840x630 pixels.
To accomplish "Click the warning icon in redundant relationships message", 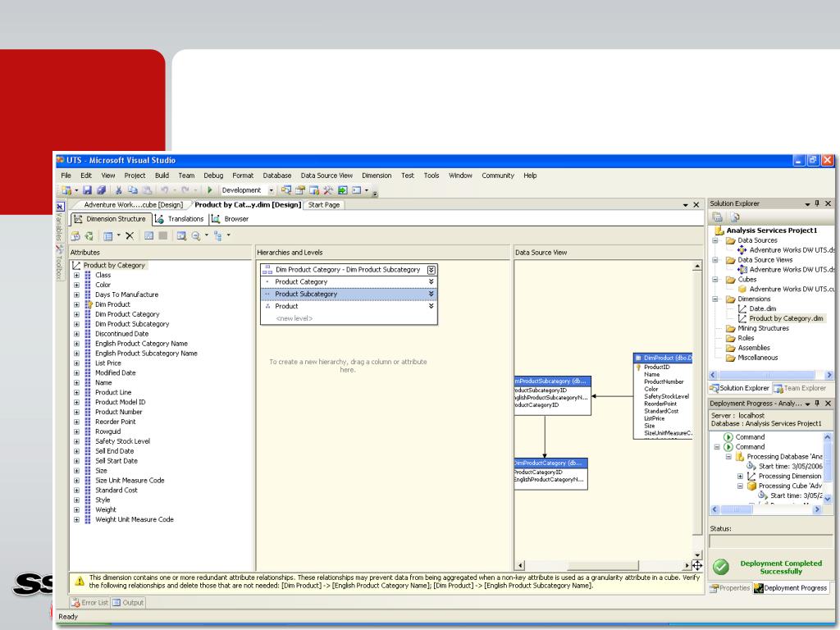I will pos(80,582).
